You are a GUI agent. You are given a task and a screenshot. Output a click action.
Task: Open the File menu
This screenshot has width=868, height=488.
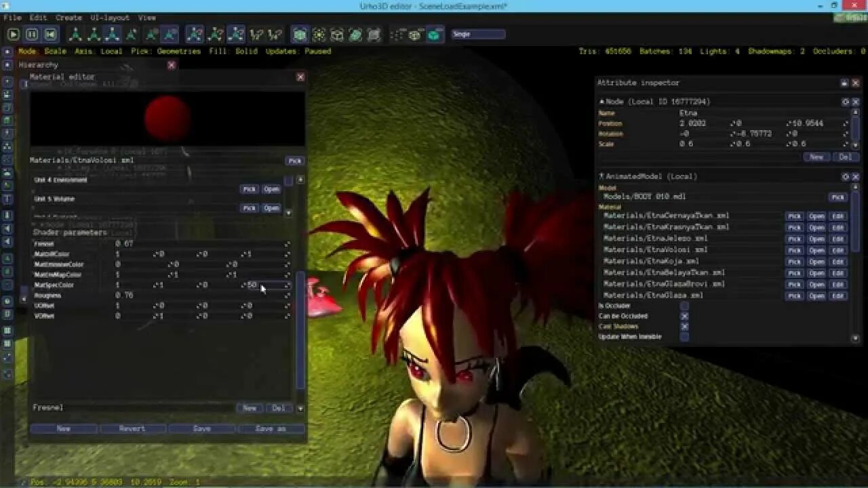[x=12, y=18]
